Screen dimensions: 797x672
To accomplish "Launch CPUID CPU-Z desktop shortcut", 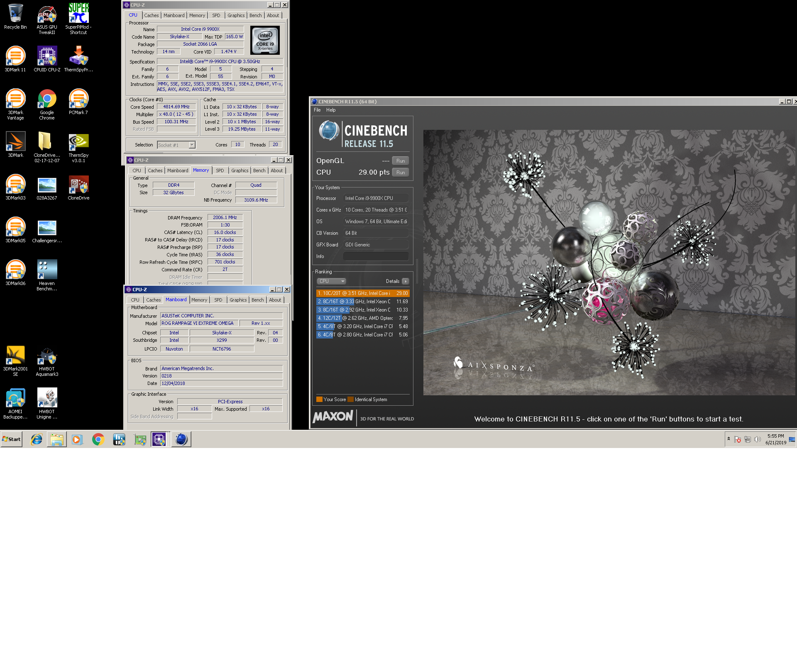I will pyautogui.click(x=47, y=59).
